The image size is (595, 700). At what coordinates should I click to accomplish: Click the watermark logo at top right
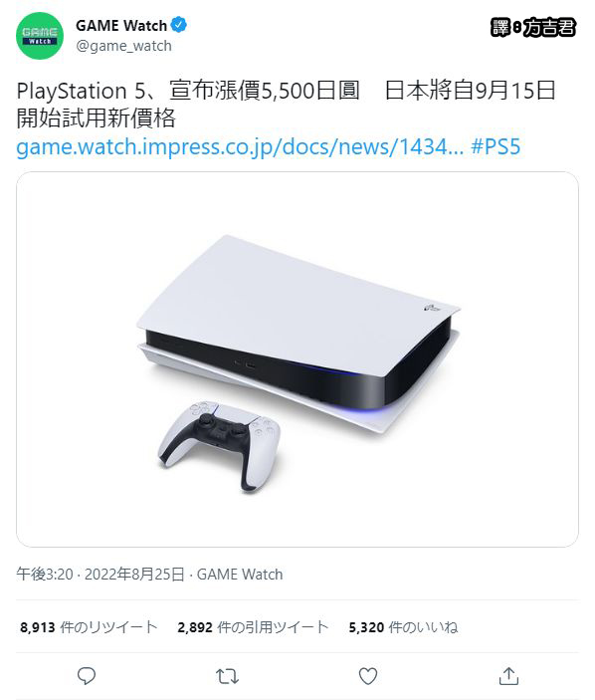coord(533,27)
